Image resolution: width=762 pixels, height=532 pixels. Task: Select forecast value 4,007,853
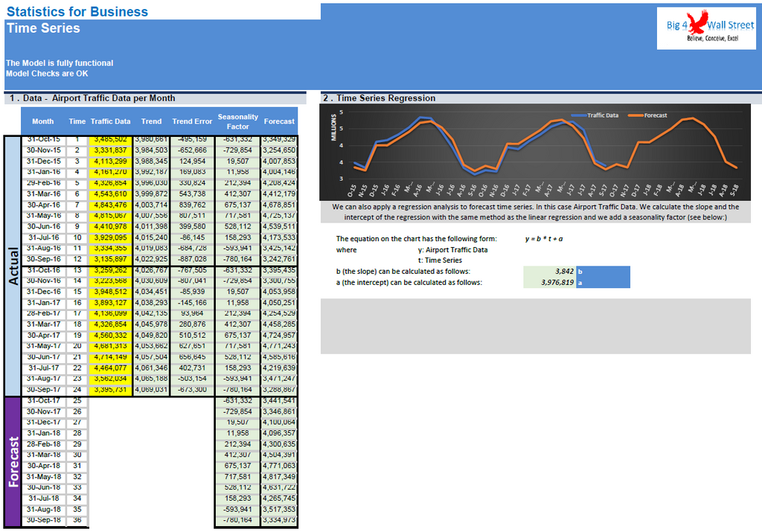point(279,161)
